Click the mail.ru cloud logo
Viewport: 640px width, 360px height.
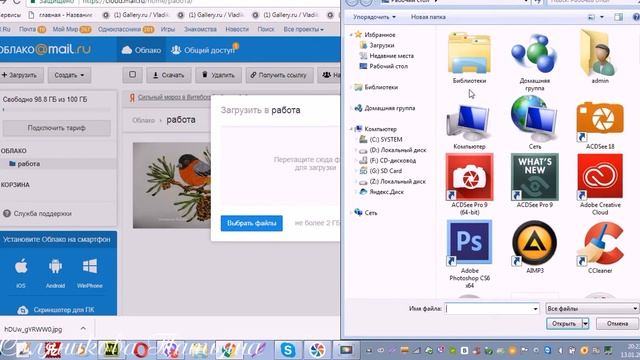coord(45,50)
